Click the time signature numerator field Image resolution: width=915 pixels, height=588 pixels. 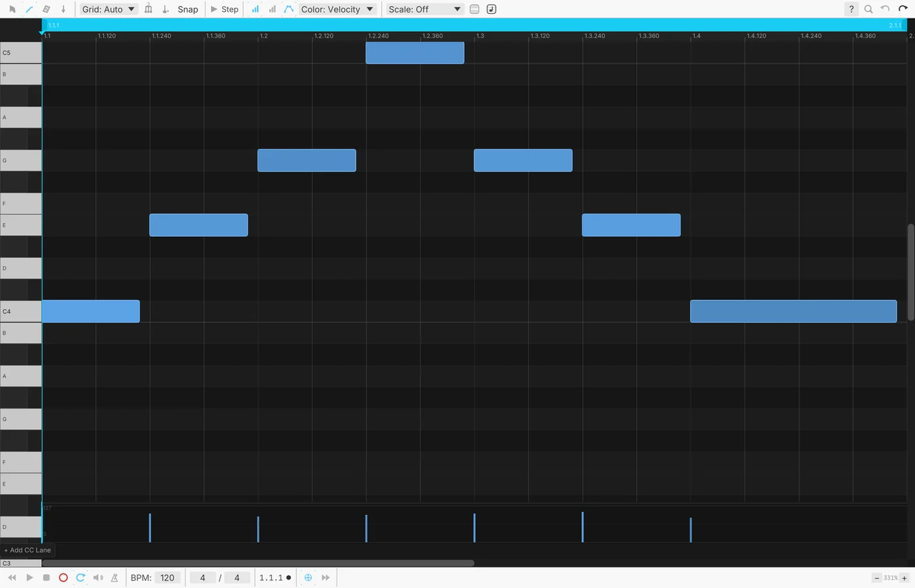[x=203, y=578]
